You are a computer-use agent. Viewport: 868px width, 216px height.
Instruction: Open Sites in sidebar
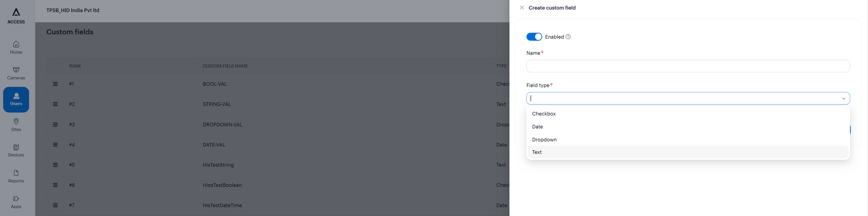click(x=16, y=125)
